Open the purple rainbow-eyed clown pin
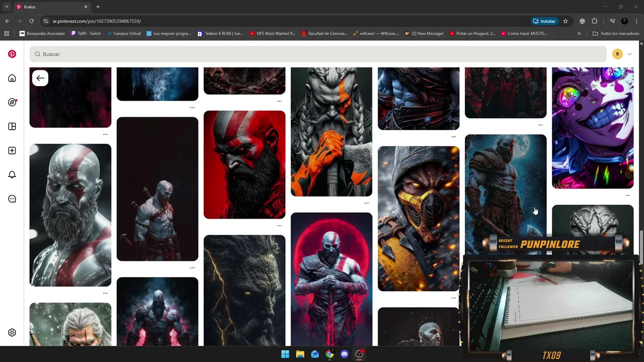The height and width of the screenshot is (362, 644). pyautogui.click(x=593, y=128)
